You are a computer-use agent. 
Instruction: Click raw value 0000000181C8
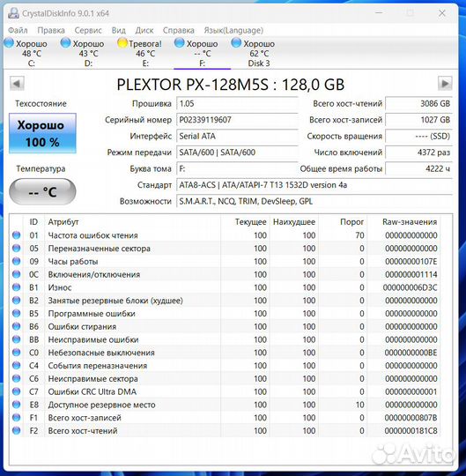[411, 431]
